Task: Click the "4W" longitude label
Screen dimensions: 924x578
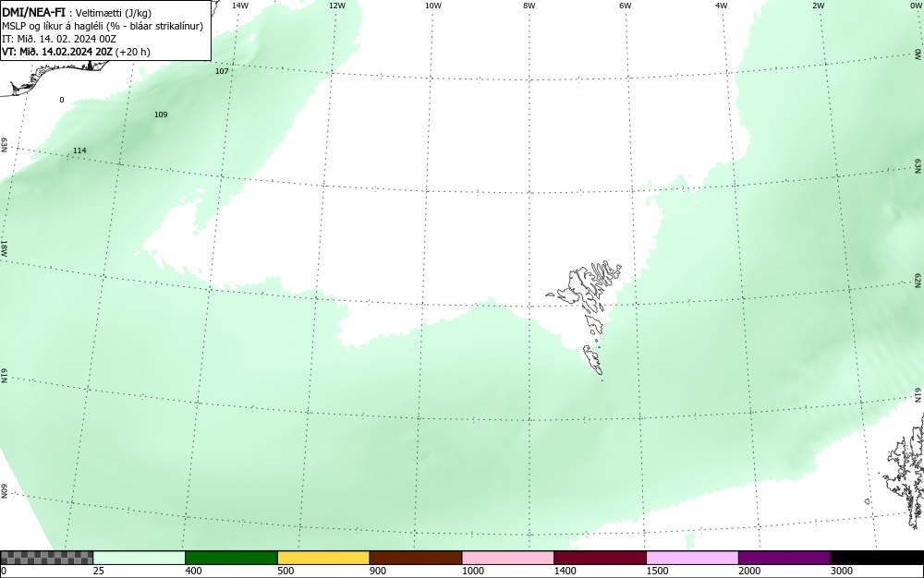Action: coord(722,6)
